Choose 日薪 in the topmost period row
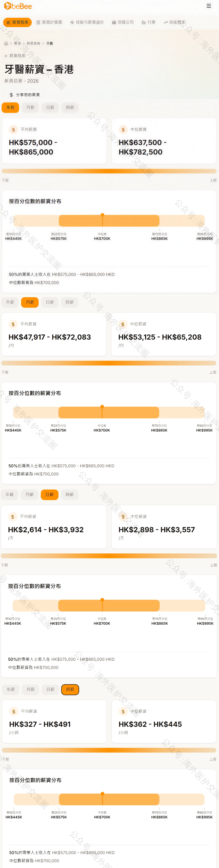 [x=50, y=107]
